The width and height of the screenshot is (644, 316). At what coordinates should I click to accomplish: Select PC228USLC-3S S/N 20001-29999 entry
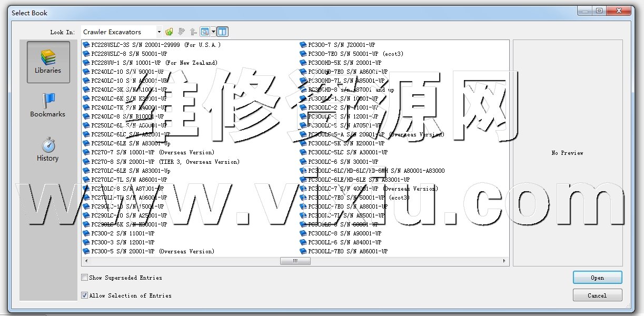click(155, 45)
